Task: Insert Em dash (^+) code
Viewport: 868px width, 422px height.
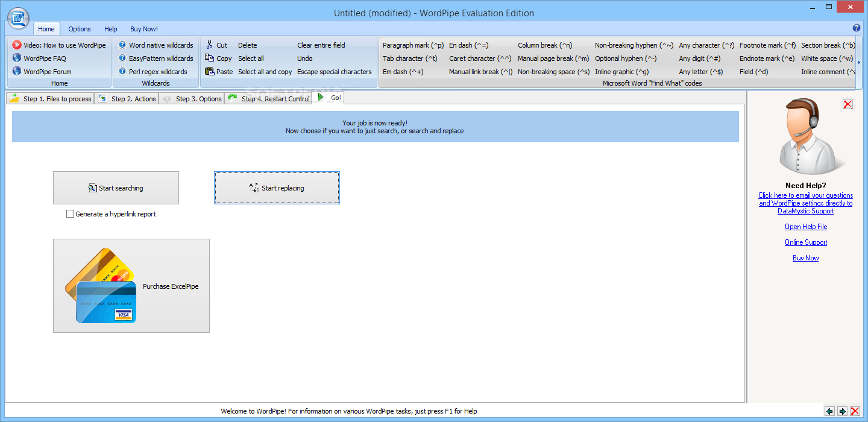Action: coord(403,72)
